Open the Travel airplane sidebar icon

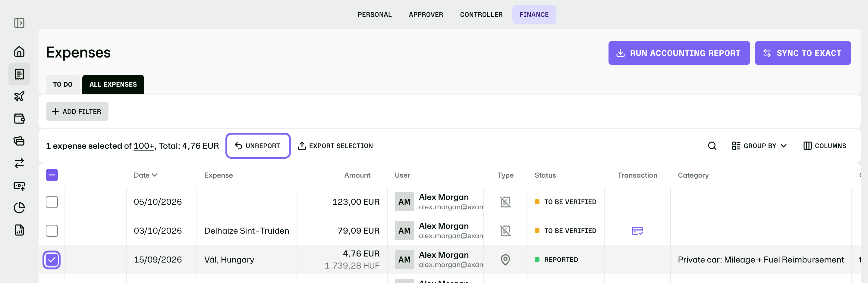(19, 96)
